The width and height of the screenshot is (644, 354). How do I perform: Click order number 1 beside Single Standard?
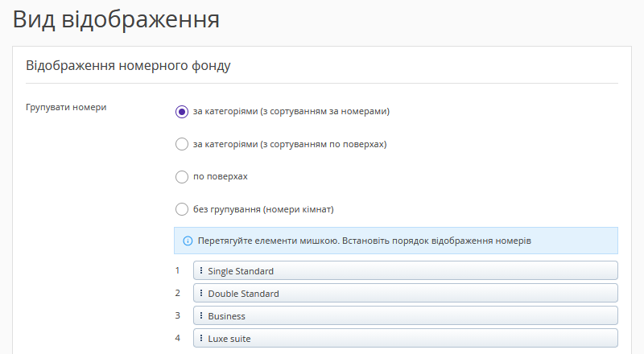[x=178, y=270]
